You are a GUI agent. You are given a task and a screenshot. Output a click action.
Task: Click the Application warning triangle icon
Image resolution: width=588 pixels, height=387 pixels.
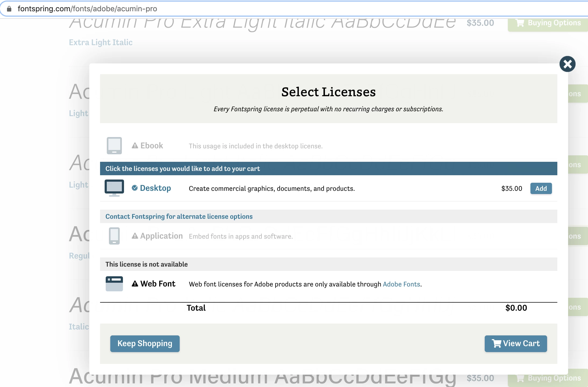tap(135, 236)
